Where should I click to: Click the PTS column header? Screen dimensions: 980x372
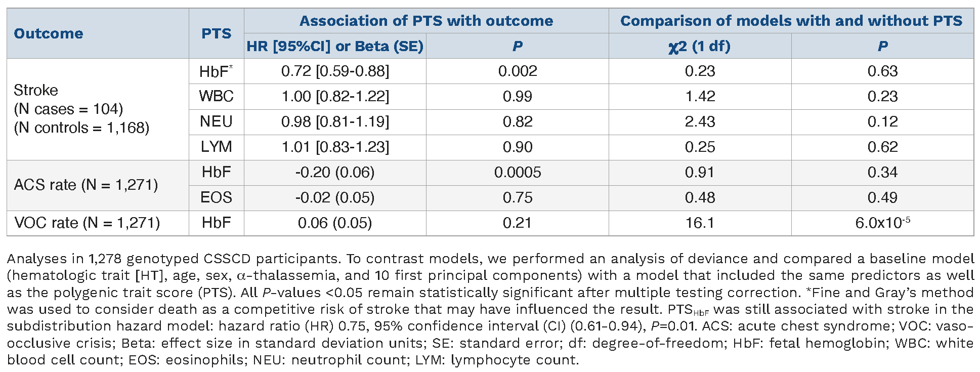pyautogui.click(x=216, y=33)
